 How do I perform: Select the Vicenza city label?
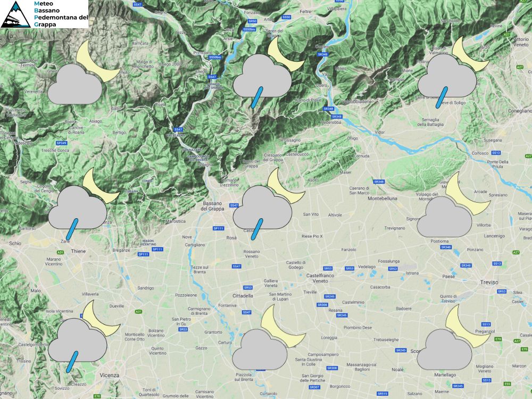[x=110, y=375]
